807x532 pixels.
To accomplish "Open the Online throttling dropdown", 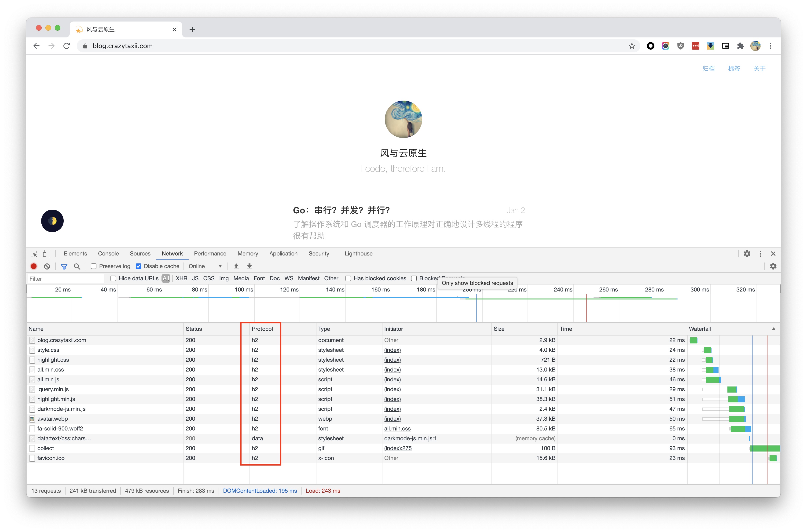I will 205,266.
